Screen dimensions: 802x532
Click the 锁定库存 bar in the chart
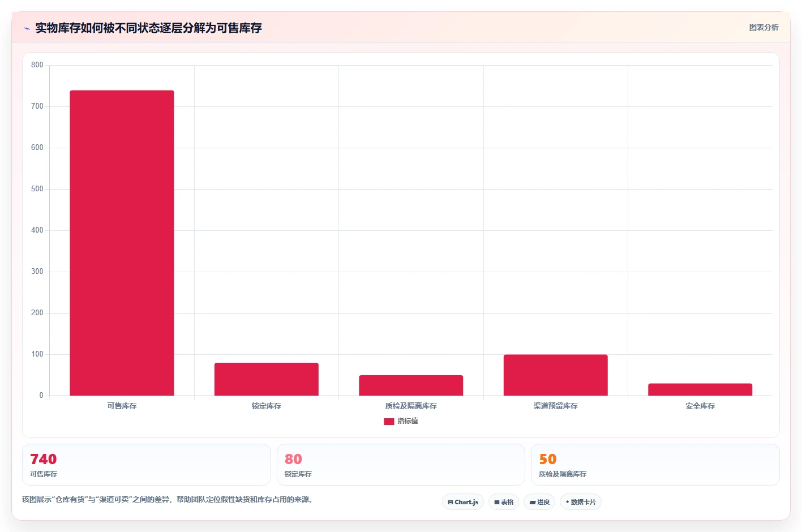[267, 379]
